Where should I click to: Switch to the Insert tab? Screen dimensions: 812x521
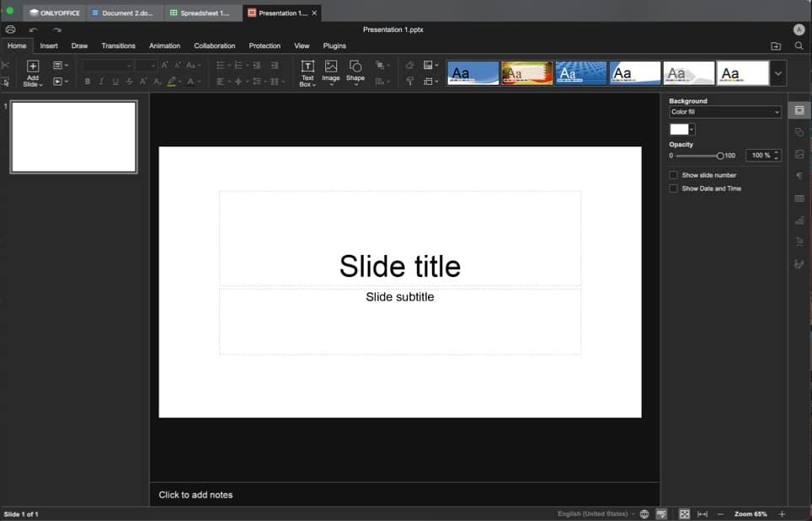(x=49, y=46)
